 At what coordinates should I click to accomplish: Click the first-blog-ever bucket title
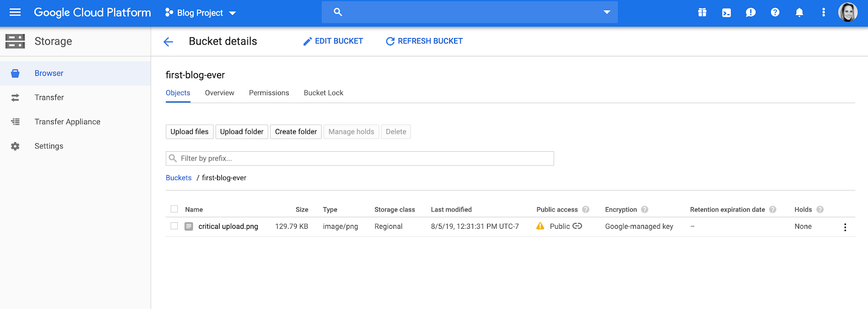click(x=195, y=75)
